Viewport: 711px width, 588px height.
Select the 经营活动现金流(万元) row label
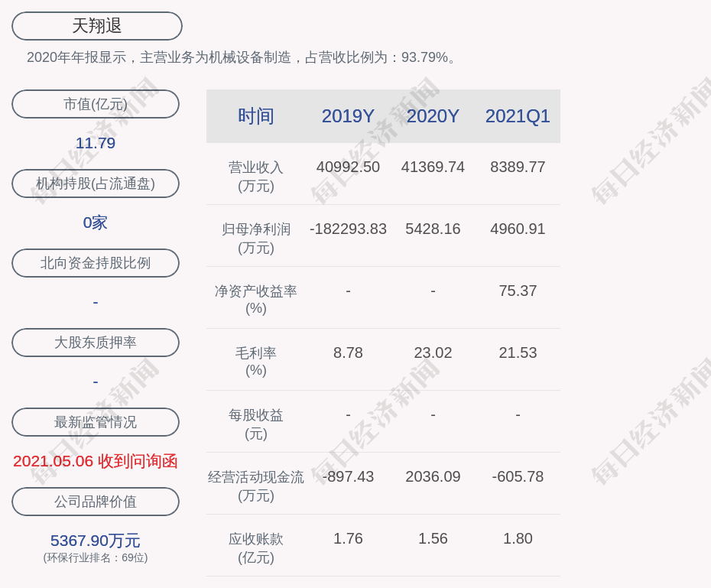pyautogui.click(x=256, y=486)
